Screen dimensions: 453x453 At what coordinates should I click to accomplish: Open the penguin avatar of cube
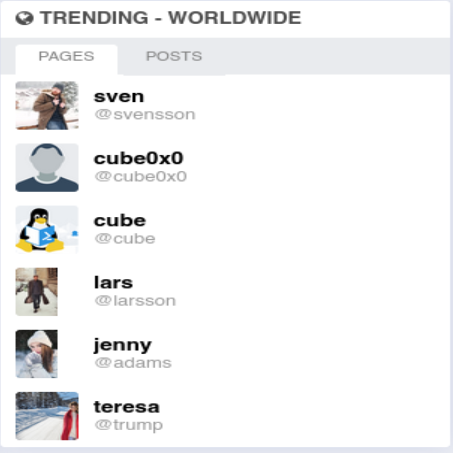[47, 230]
